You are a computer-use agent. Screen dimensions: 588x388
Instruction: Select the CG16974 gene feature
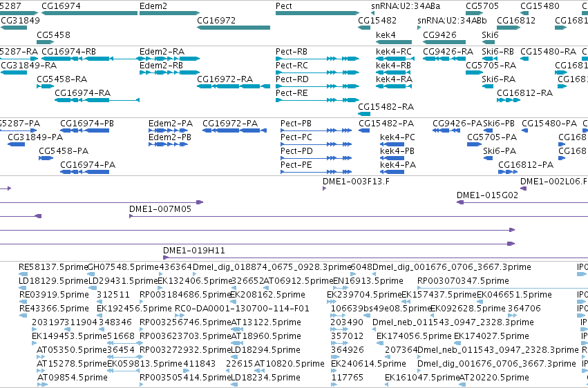click(x=89, y=13)
